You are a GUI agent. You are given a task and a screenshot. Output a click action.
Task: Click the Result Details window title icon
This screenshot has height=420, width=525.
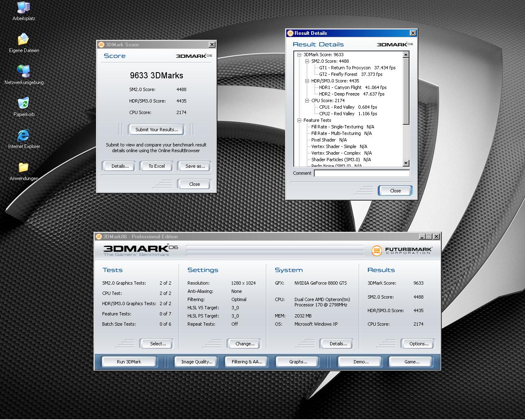(290, 33)
